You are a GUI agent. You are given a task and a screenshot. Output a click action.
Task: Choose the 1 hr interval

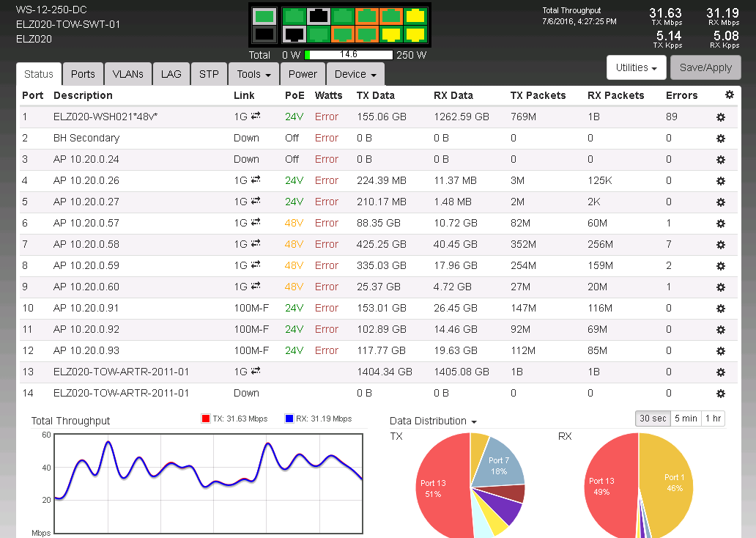(x=713, y=419)
